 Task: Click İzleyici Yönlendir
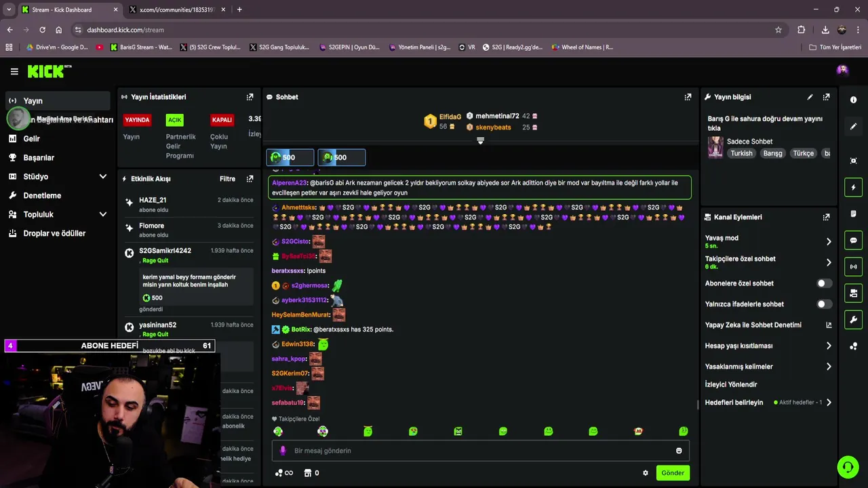[x=731, y=384]
